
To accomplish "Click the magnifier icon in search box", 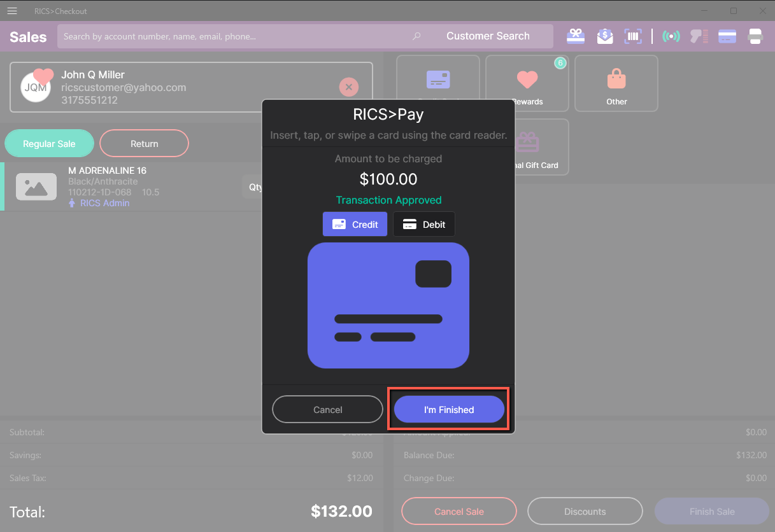I will (x=417, y=36).
